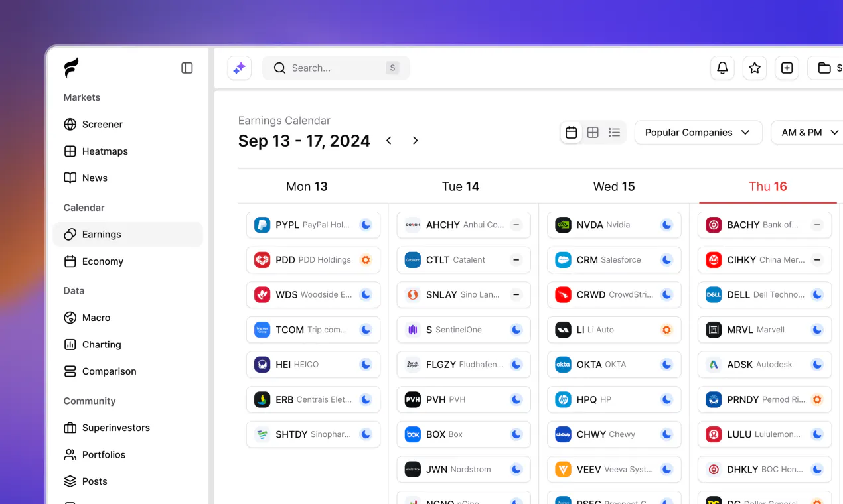Click the SNLAY logo icon

tap(413, 294)
